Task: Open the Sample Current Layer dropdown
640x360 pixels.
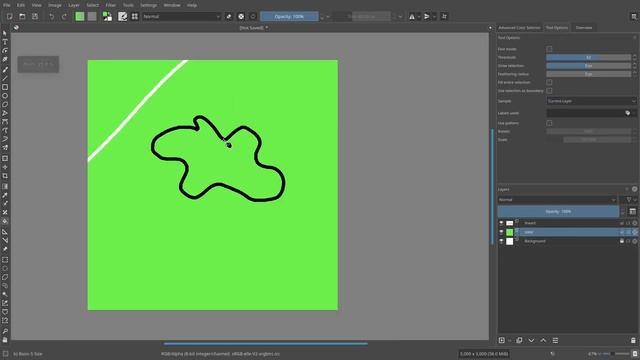Action: (x=591, y=101)
